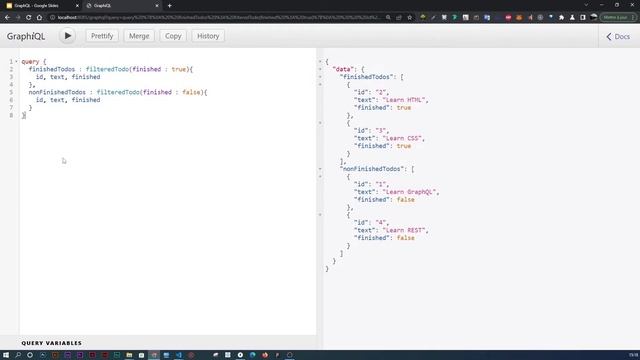The width and height of the screenshot is (640, 360).
Task: Click "Learn REST" in the results pane
Action: point(404,230)
